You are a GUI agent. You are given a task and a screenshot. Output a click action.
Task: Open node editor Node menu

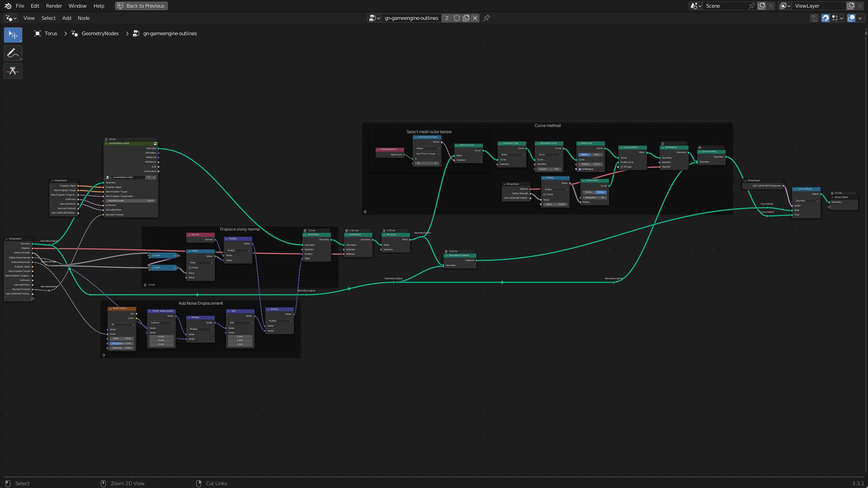(84, 18)
